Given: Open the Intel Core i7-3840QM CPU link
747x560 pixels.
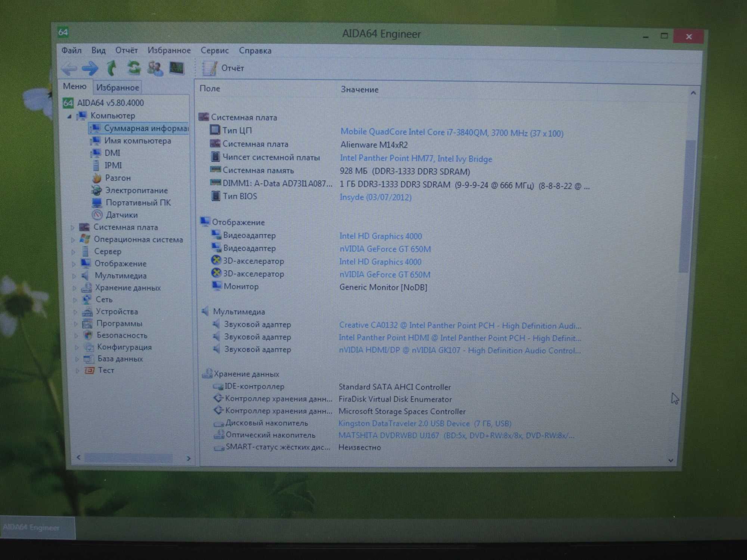Looking at the screenshot, I should pyautogui.click(x=452, y=133).
